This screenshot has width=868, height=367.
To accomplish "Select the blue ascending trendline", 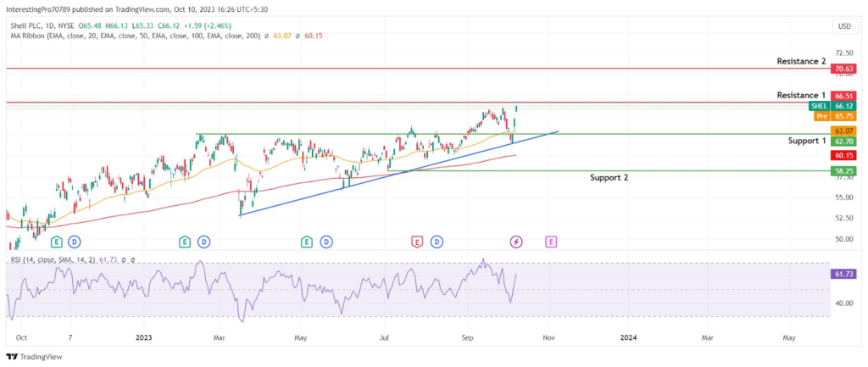I will [x=398, y=173].
